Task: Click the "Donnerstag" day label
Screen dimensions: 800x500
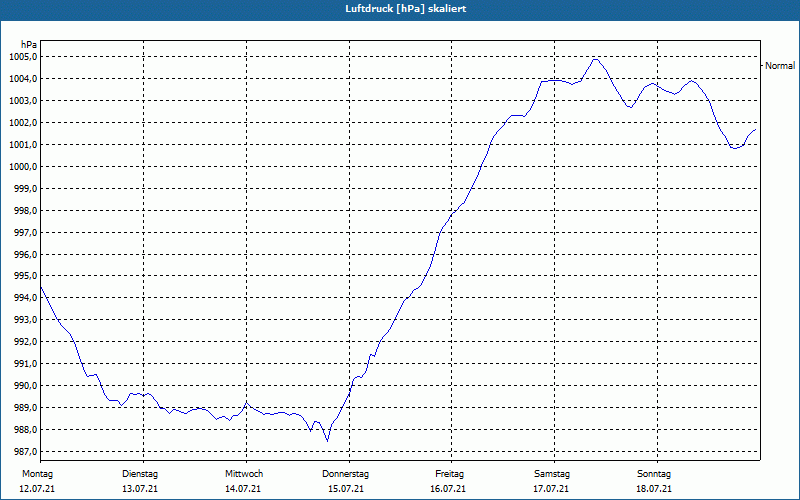Action: click(345, 474)
